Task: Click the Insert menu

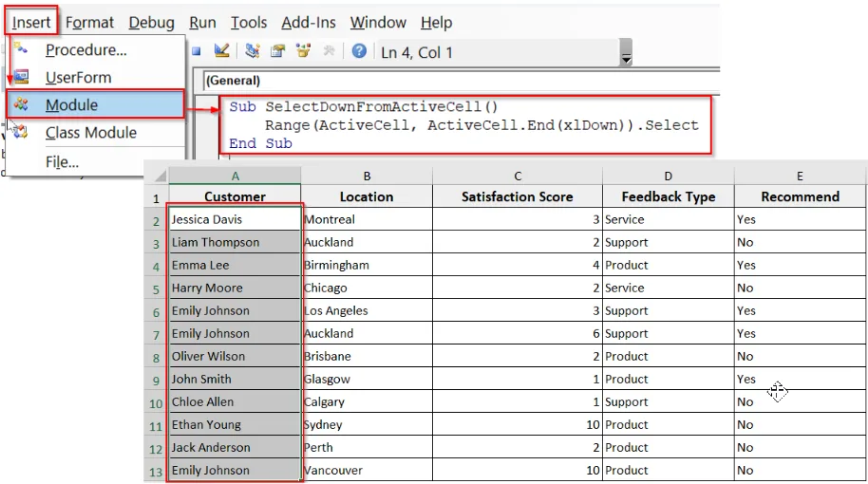Action: (31, 22)
